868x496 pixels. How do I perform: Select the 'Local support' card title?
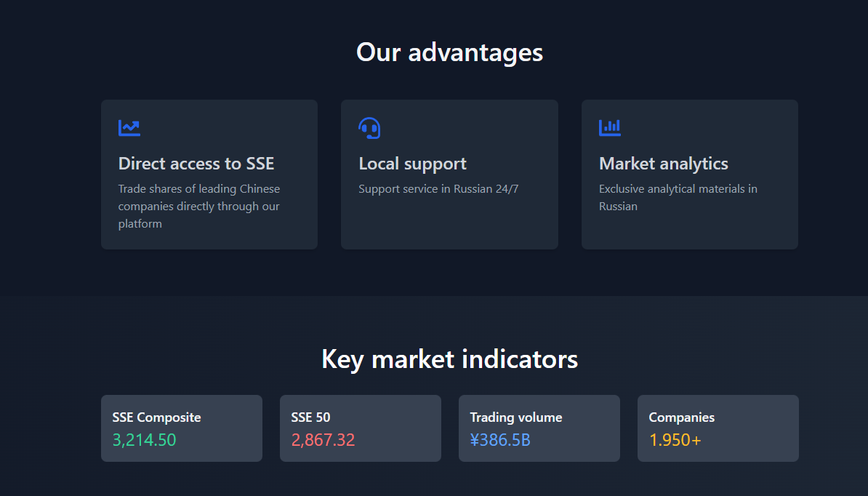pos(412,164)
